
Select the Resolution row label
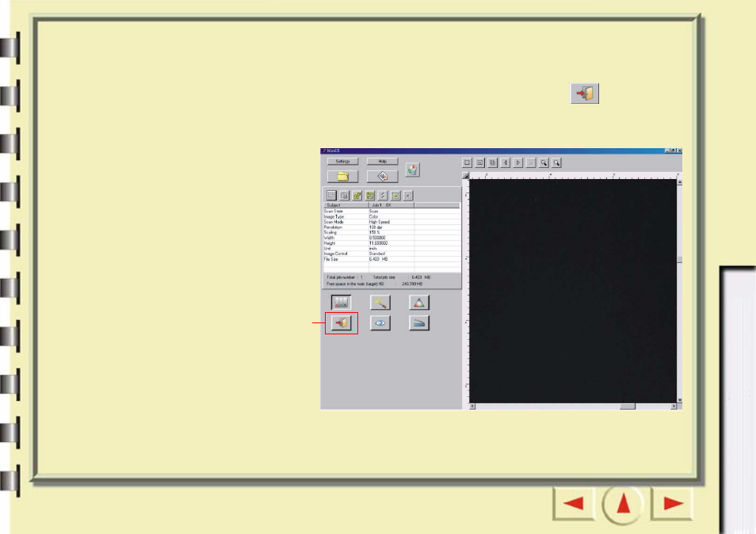(x=333, y=227)
